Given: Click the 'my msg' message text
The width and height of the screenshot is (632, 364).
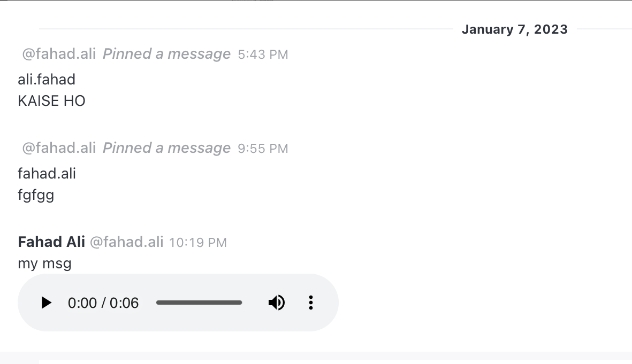Looking at the screenshot, I should tap(44, 263).
